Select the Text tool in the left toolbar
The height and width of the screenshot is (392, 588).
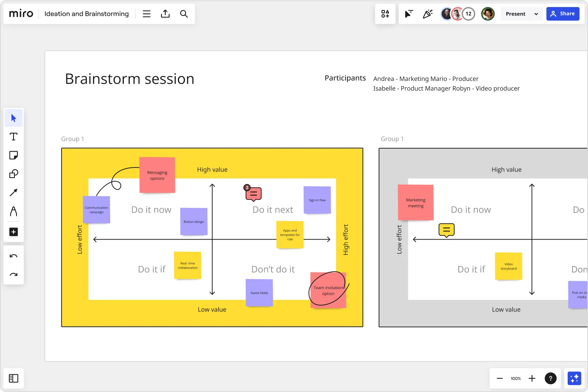(14, 137)
